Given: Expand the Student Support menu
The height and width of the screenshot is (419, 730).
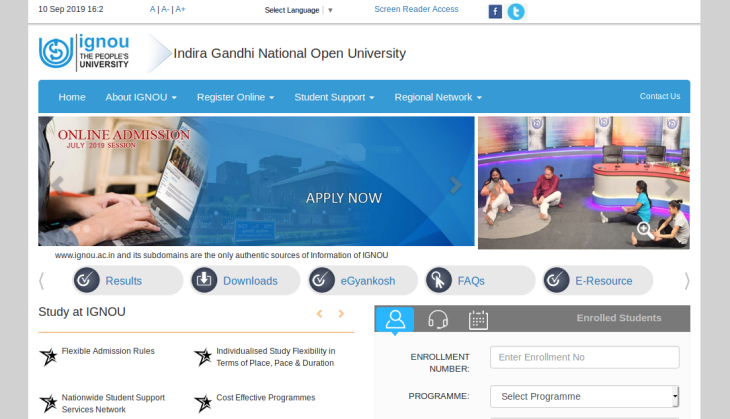Looking at the screenshot, I should (334, 97).
